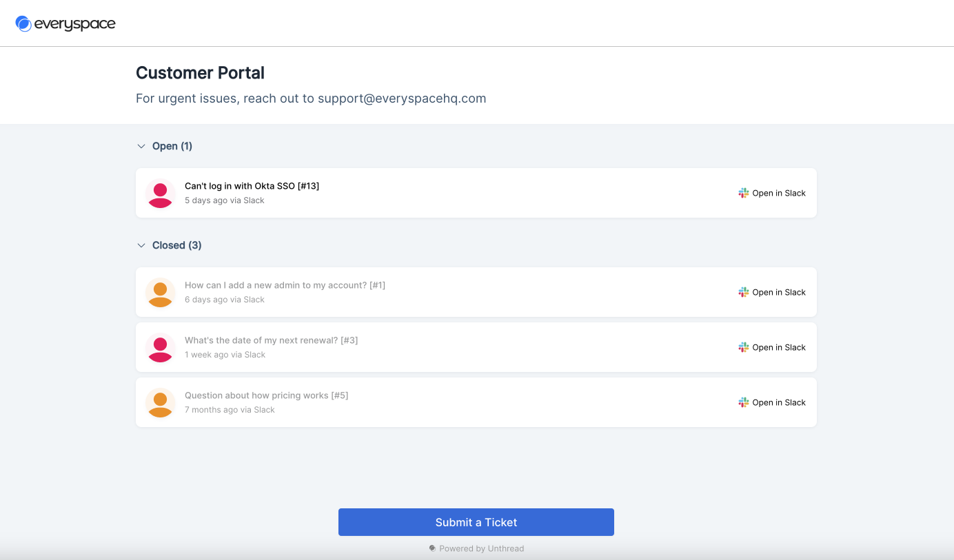Click the everyspace wordmark text
Screen dimensions: 954x560
coord(74,24)
